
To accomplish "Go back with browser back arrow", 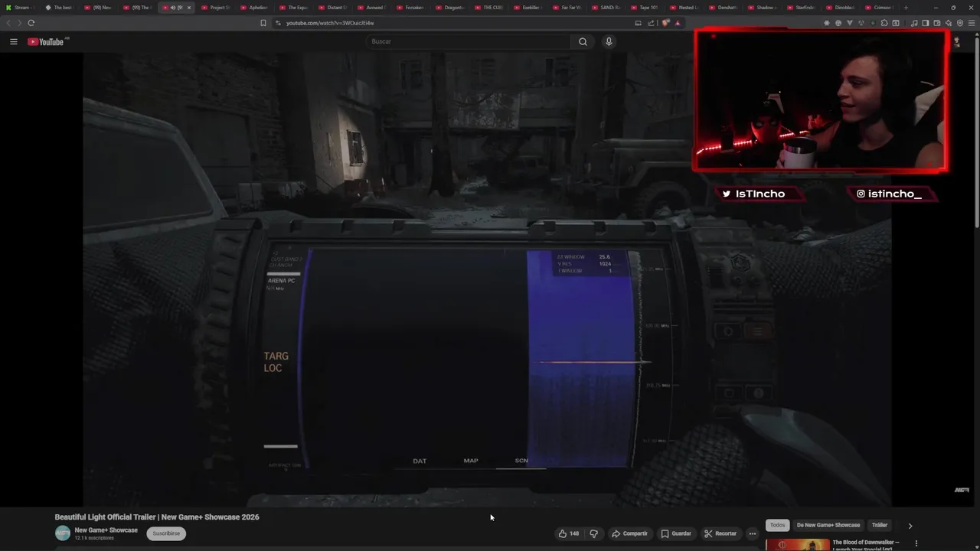I will (9, 23).
